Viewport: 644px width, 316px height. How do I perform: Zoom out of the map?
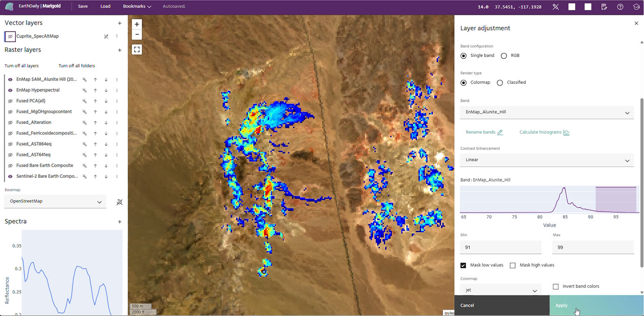137,34
